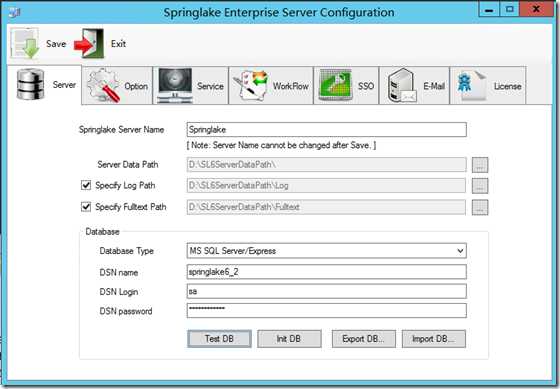
Task: Click the Save icon with green arrow
Action: [x=25, y=43]
